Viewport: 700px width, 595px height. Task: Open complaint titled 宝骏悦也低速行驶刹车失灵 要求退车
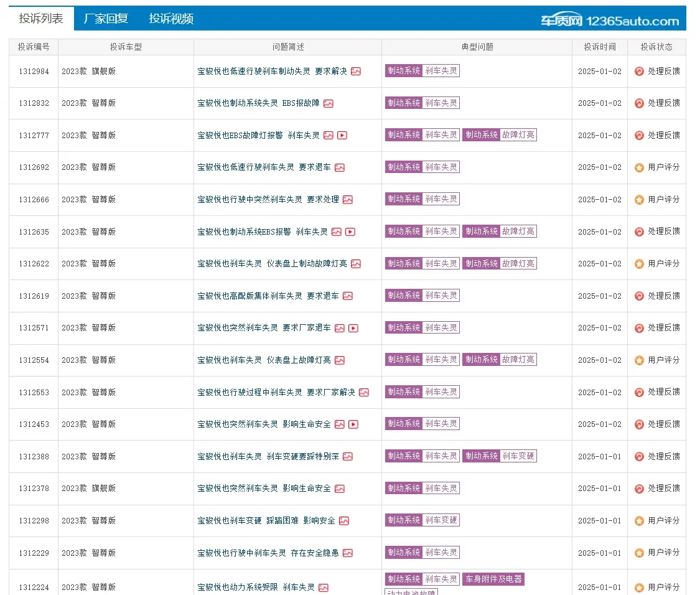(264, 167)
